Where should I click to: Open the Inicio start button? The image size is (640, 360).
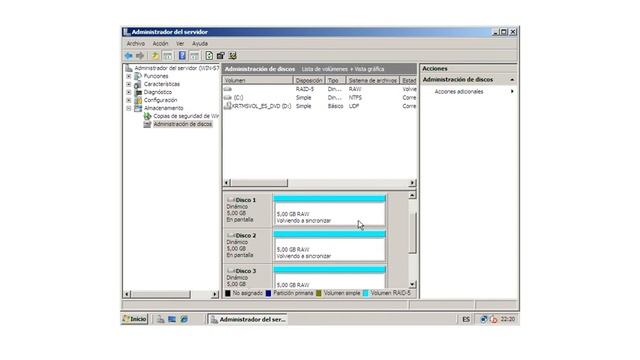pos(134,319)
